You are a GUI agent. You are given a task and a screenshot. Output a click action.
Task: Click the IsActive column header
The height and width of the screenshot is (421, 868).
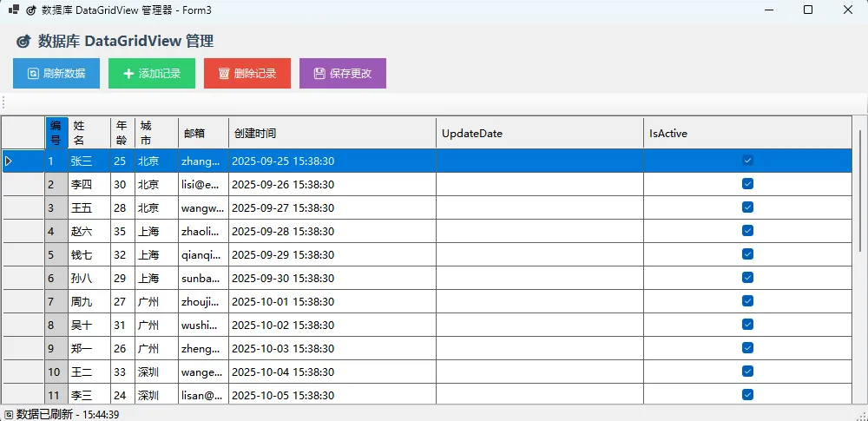point(746,134)
